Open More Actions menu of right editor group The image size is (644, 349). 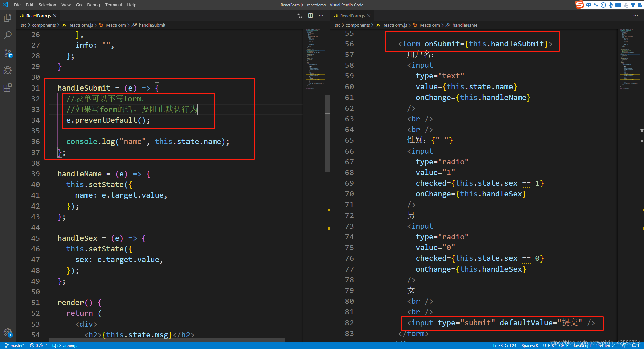(636, 16)
